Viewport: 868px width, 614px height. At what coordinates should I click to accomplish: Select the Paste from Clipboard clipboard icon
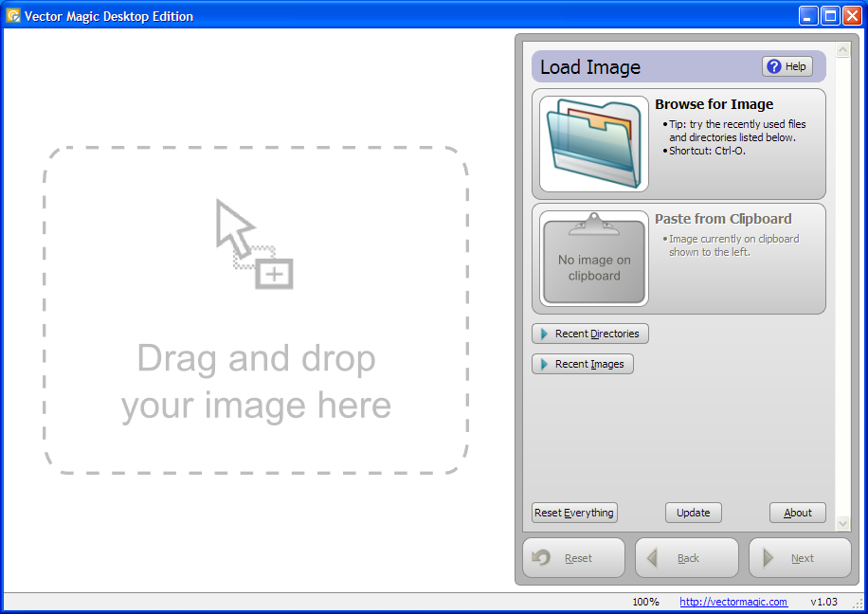pos(593,257)
